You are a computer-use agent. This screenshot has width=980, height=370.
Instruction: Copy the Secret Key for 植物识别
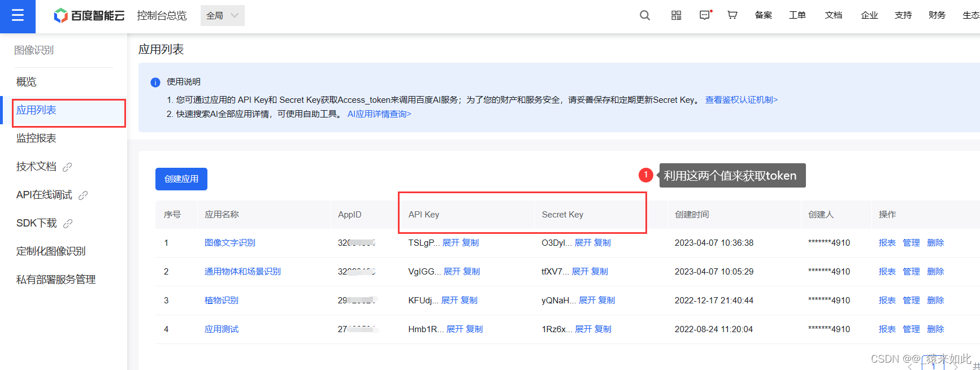tap(606, 301)
